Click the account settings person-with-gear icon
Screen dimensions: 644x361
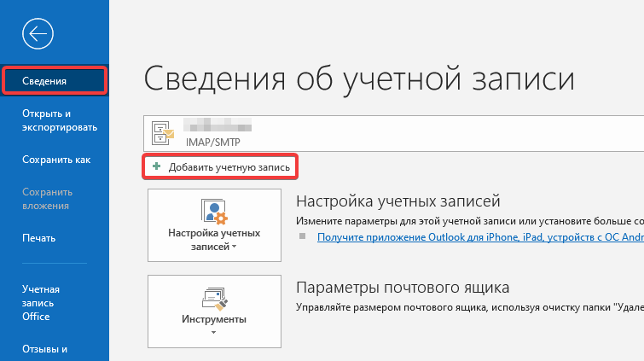pos(213,212)
